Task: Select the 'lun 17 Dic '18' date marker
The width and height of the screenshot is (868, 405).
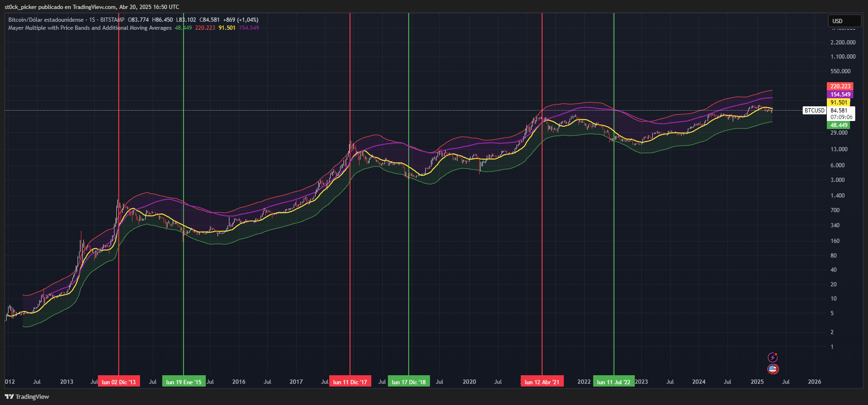Action: 409,382
